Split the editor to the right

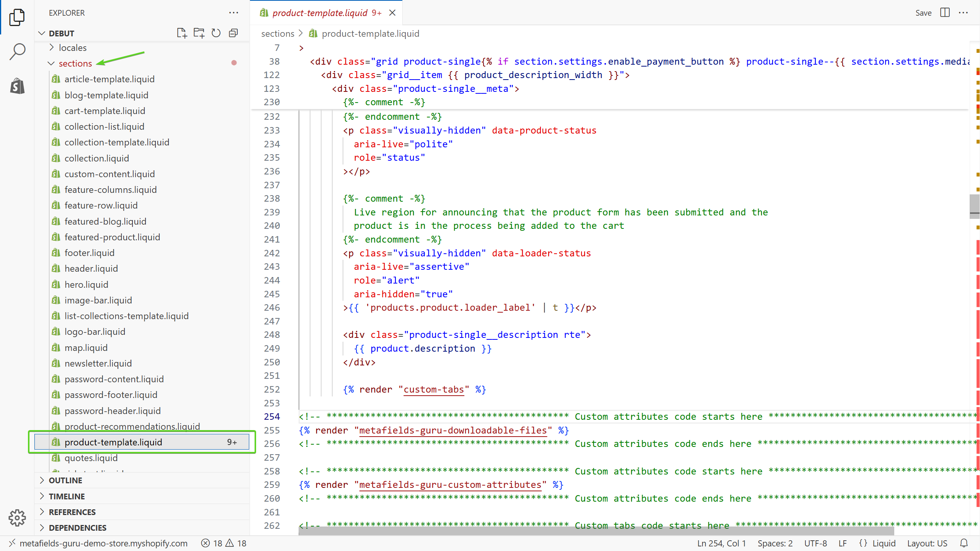(945, 13)
